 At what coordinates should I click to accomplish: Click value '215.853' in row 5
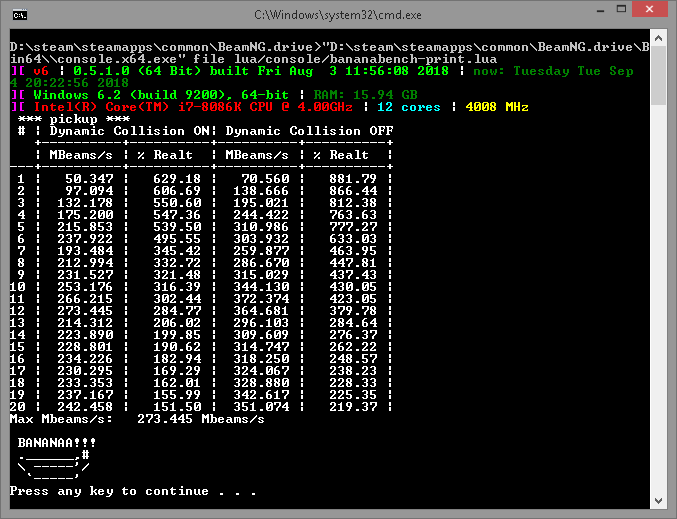85,227
